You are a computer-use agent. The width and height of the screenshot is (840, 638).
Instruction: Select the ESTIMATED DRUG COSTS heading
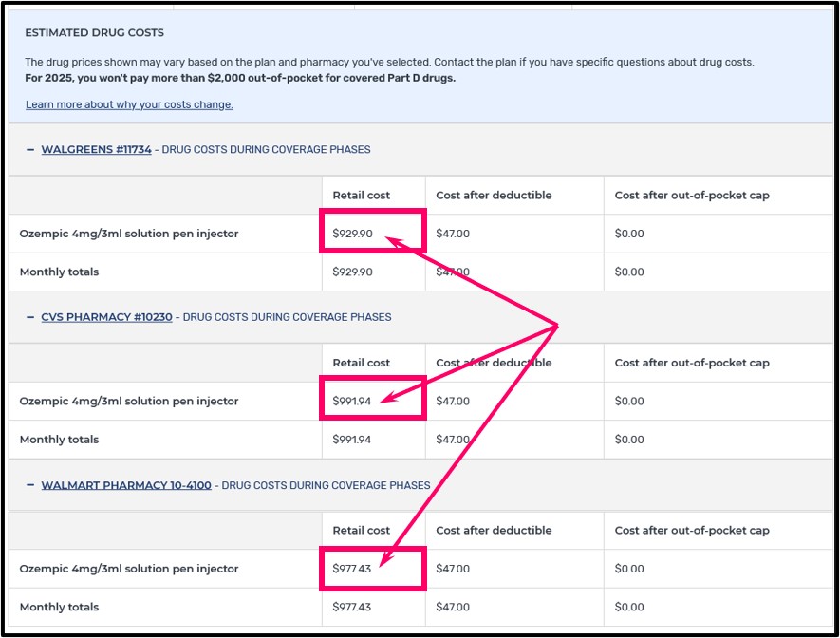coord(94,32)
